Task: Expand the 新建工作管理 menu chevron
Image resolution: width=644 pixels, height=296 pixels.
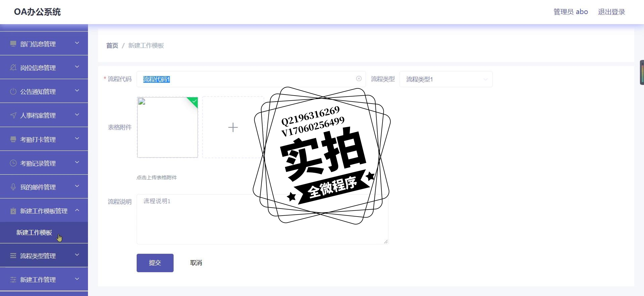Action: point(77,279)
